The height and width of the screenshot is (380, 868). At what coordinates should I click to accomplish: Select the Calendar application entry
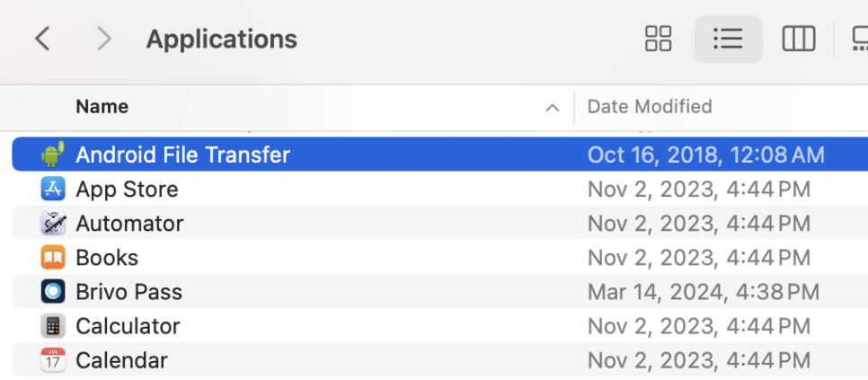click(440, 360)
